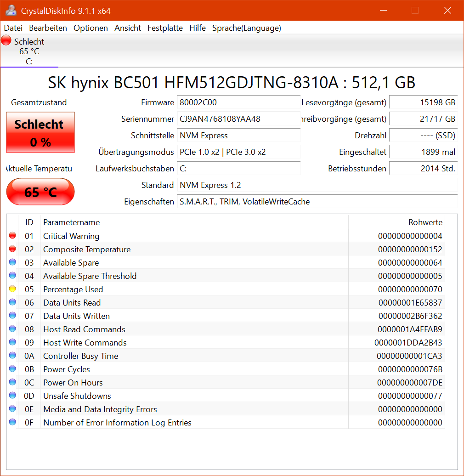
Task: Click the yellow status dot for Percentage Used
Action: click(12, 289)
